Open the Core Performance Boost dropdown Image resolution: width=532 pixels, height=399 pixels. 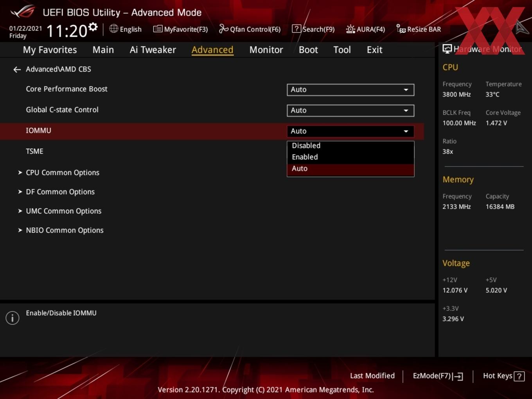pyautogui.click(x=350, y=90)
